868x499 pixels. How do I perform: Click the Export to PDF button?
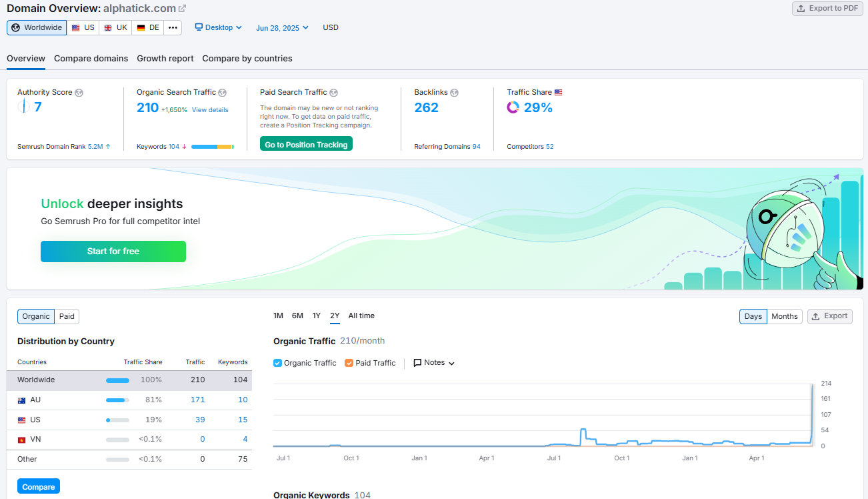(x=827, y=9)
